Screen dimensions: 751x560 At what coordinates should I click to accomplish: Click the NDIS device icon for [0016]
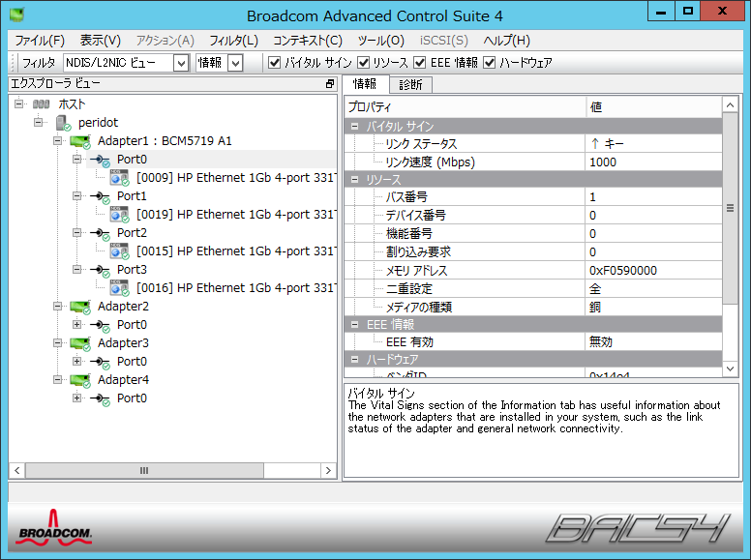(x=119, y=288)
